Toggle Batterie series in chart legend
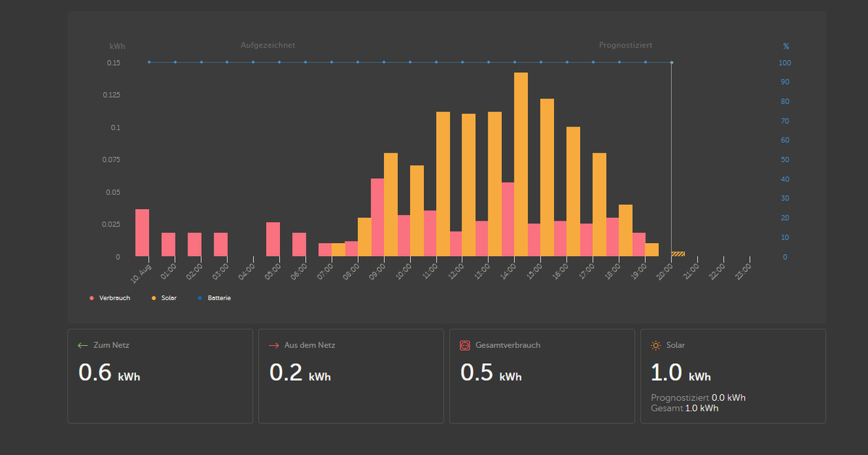The image size is (868, 455). (x=213, y=298)
